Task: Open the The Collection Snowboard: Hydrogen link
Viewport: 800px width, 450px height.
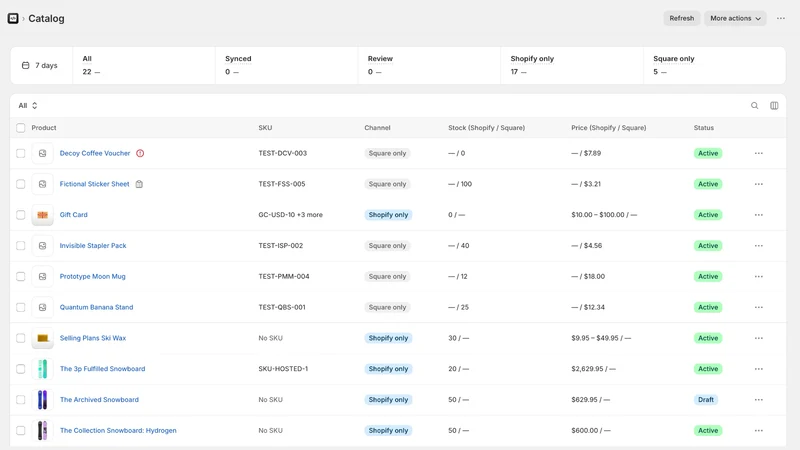Action: [x=118, y=431]
